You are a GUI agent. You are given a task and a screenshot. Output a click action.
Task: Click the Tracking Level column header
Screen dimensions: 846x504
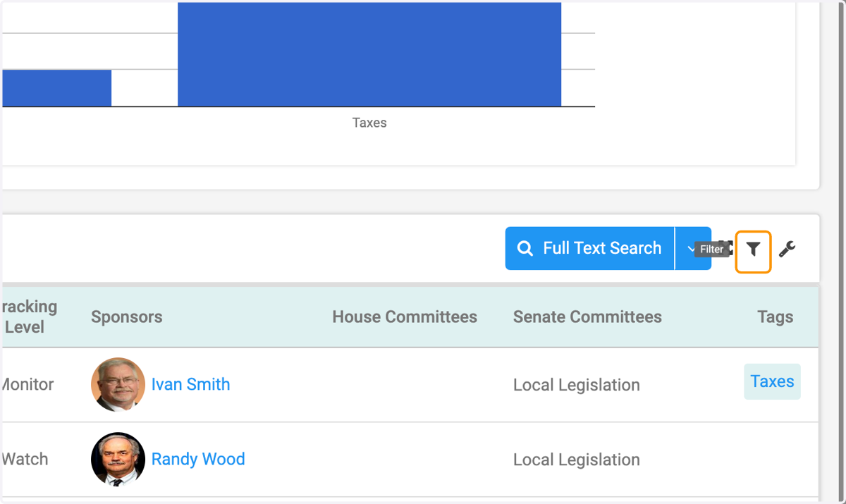[28, 317]
